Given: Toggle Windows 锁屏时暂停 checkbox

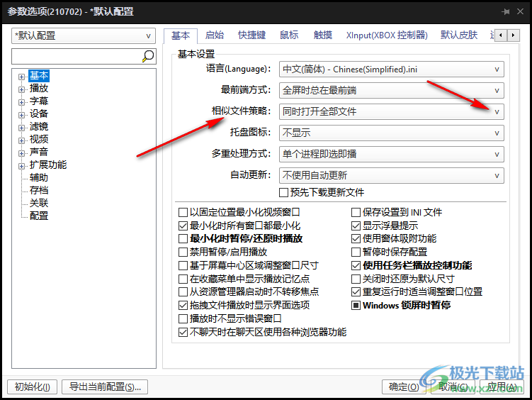Looking at the screenshot, I should point(356,305).
